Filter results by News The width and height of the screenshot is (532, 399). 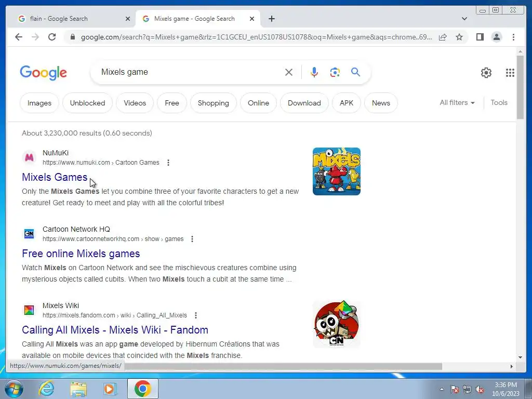pos(381,103)
